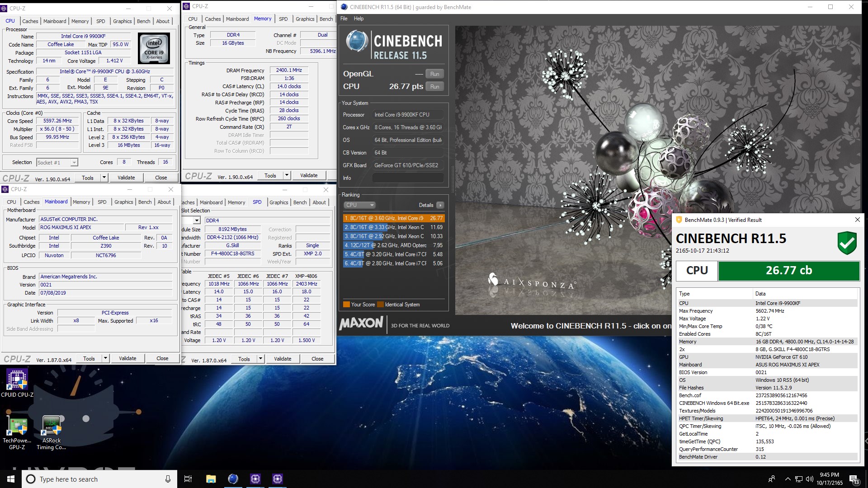Click Tools button in CPU window
Image resolution: width=868 pixels, height=488 pixels.
click(88, 178)
